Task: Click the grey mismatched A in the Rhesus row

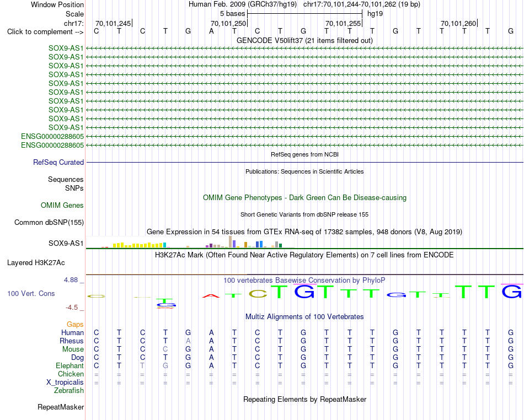Action: (188, 341)
